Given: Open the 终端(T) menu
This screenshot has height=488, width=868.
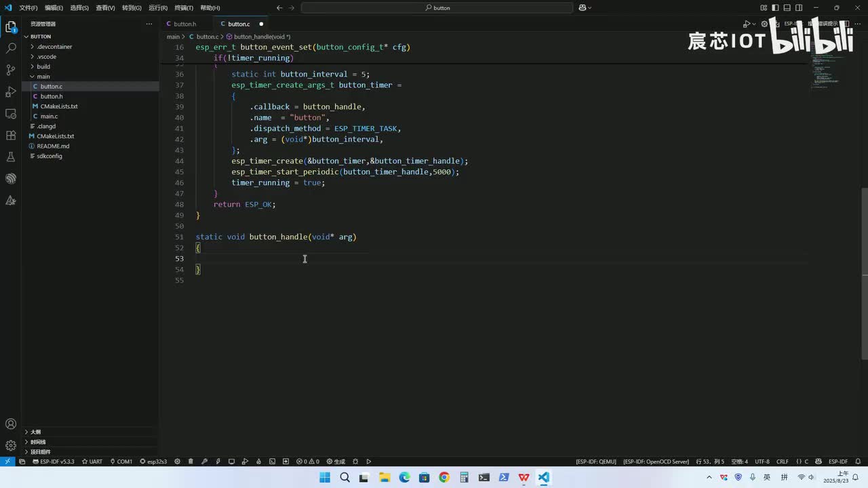Looking at the screenshot, I should coord(184,7).
